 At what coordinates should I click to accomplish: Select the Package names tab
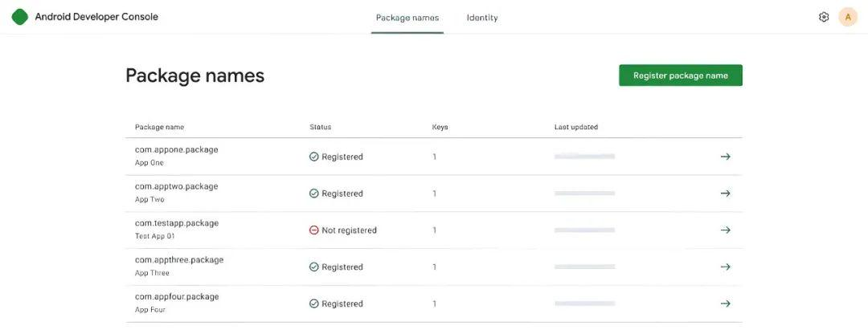click(407, 18)
